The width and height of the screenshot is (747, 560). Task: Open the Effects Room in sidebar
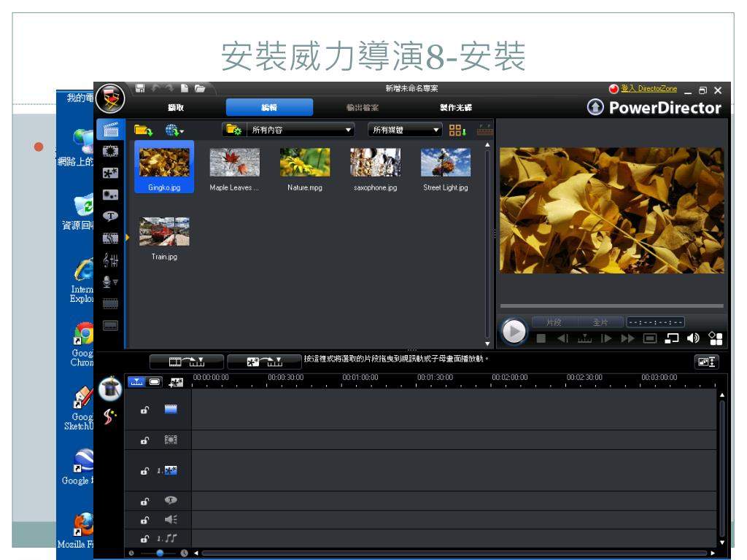[111, 152]
